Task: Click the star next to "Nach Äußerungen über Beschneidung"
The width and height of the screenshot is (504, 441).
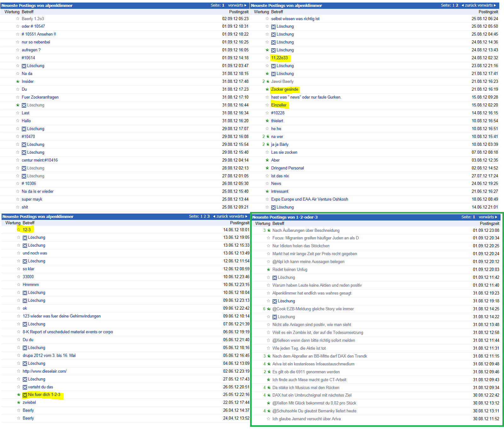Action: click(269, 231)
